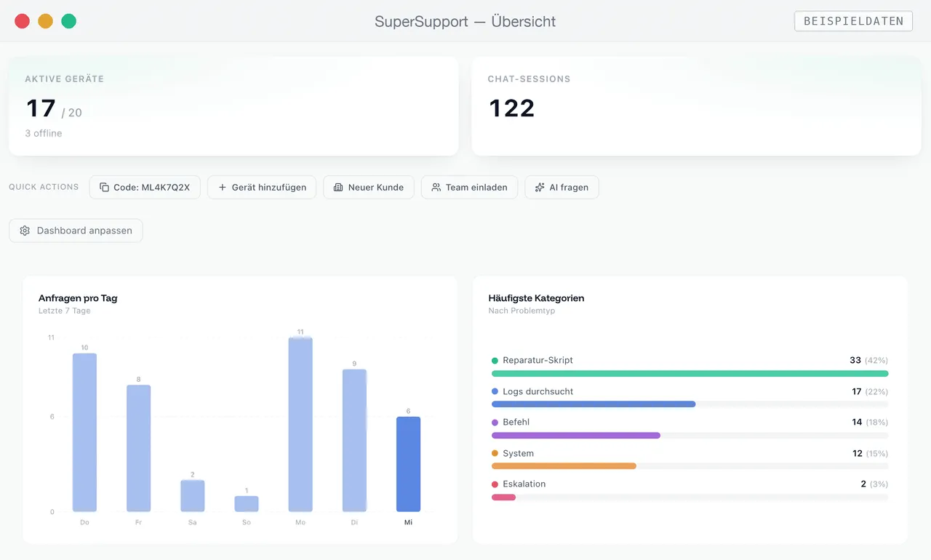This screenshot has height=560, width=931.
Task: Click the plus icon on Gerät hinzufügen
Action: pyautogui.click(x=222, y=188)
